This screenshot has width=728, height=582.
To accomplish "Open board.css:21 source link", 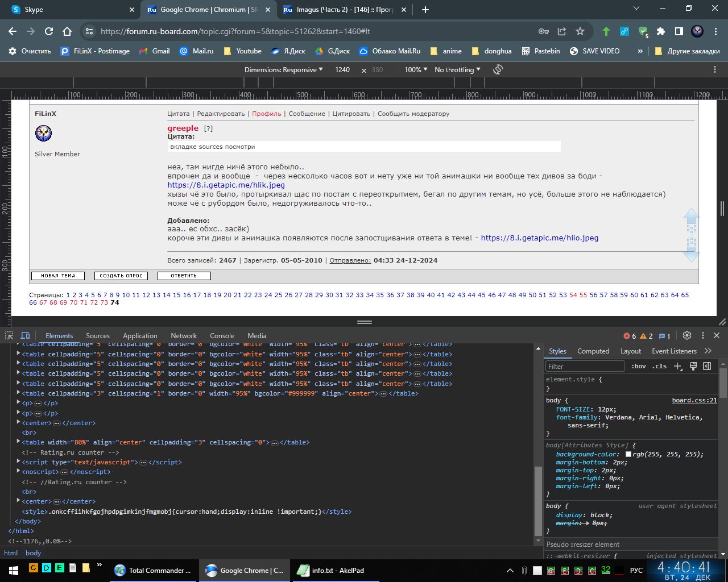I will (x=694, y=400).
